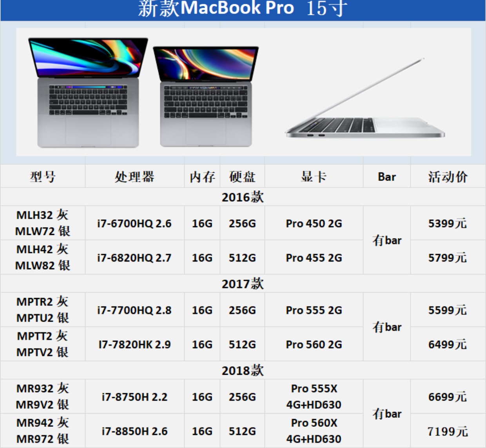Click the 6499元 price
This screenshot has height=448, width=486.
click(x=448, y=345)
